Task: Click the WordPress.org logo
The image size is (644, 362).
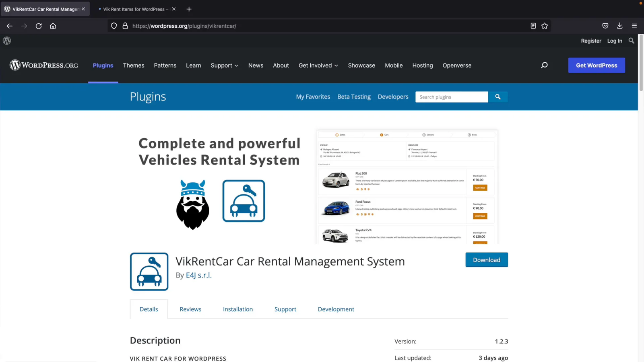Action: point(44,65)
